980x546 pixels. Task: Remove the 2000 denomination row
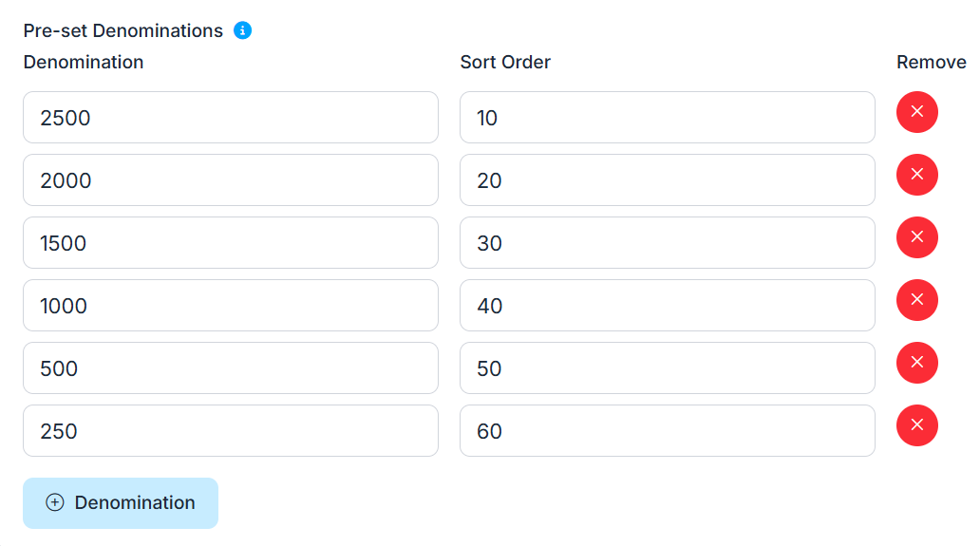916,175
